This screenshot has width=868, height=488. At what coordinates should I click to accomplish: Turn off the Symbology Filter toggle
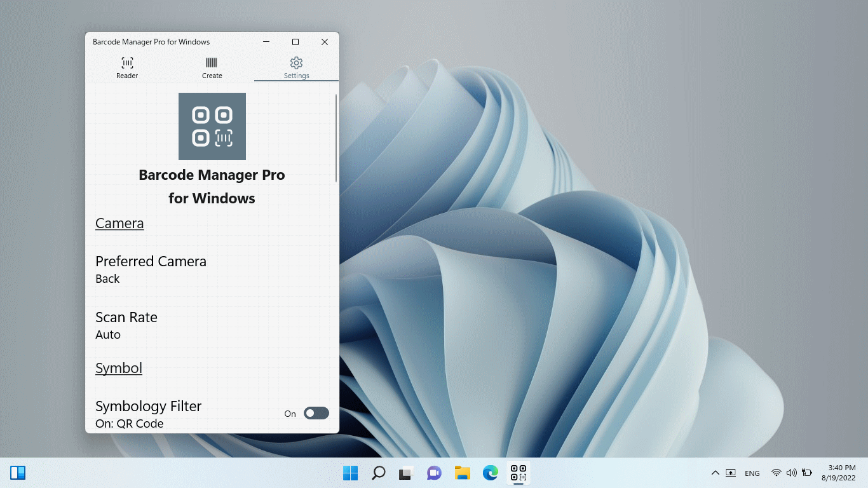pyautogui.click(x=316, y=413)
